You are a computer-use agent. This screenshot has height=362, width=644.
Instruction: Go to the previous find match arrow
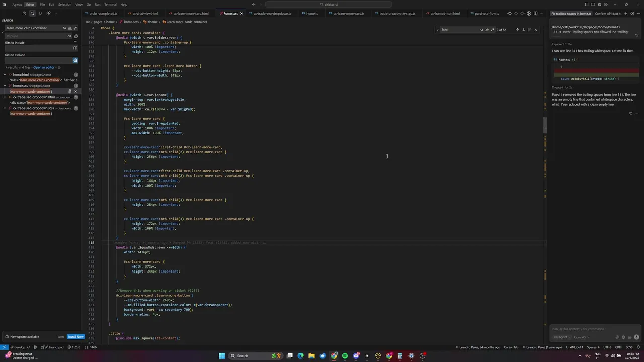click(517, 30)
